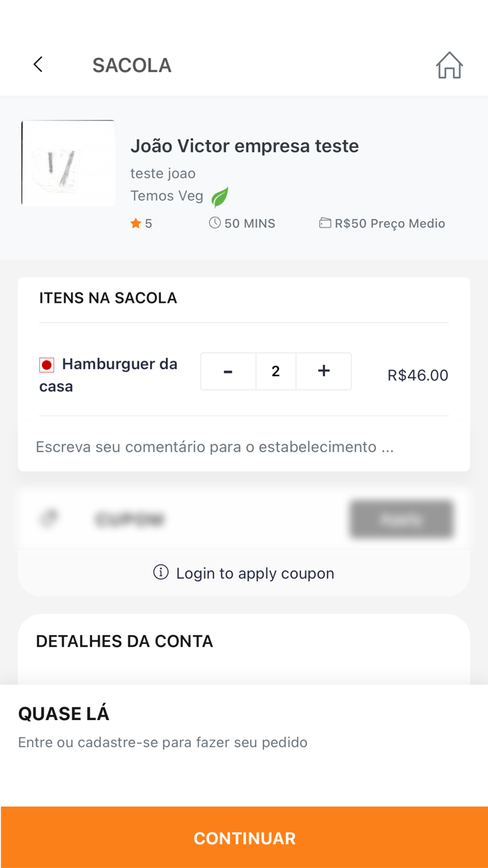The width and height of the screenshot is (488, 868).
Task: Tap the blurred Apply coupon button
Action: point(401,518)
